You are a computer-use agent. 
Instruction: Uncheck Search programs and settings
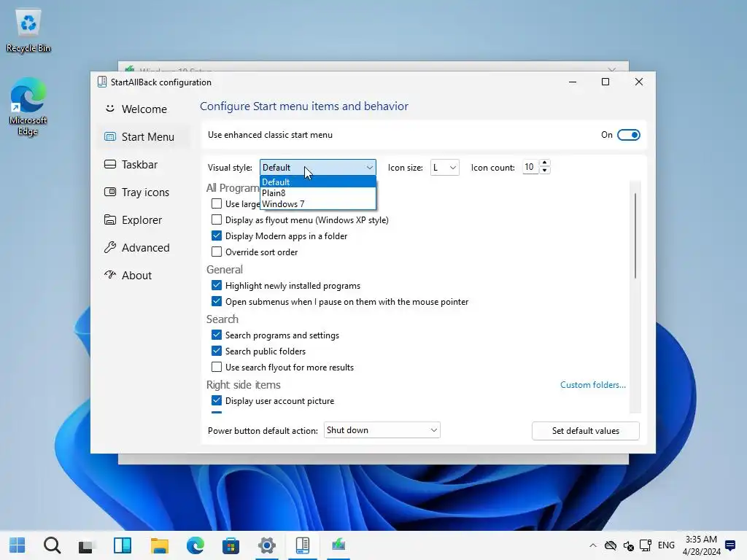[216, 335]
